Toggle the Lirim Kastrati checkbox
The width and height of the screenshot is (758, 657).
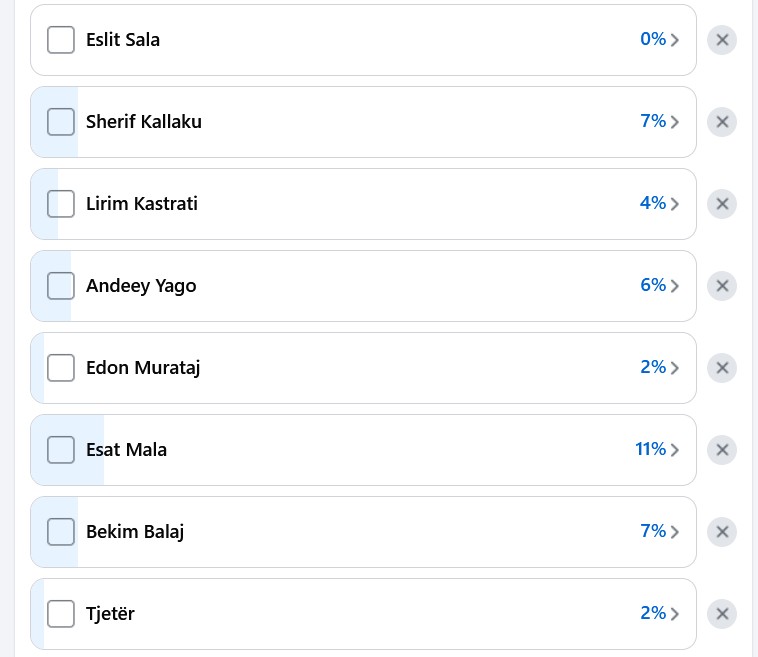click(x=61, y=204)
